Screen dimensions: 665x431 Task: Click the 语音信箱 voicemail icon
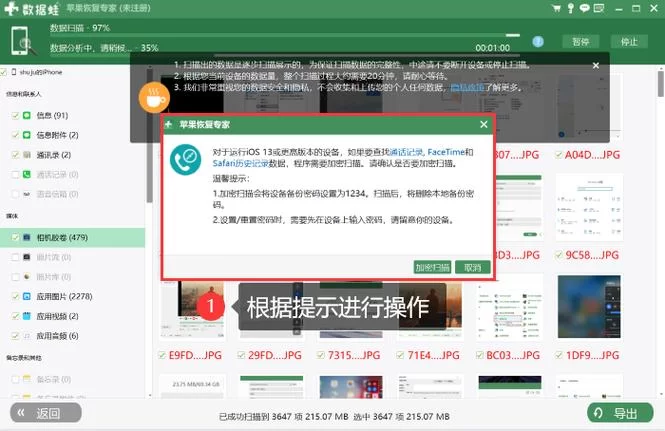tap(27, 194)
